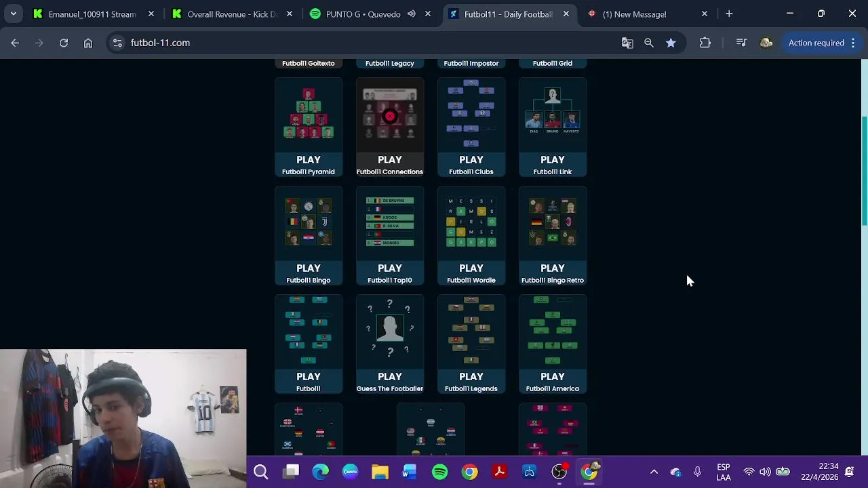Open volume control in system tray
The width and height of the screenshot is (868, 488).
765,472
